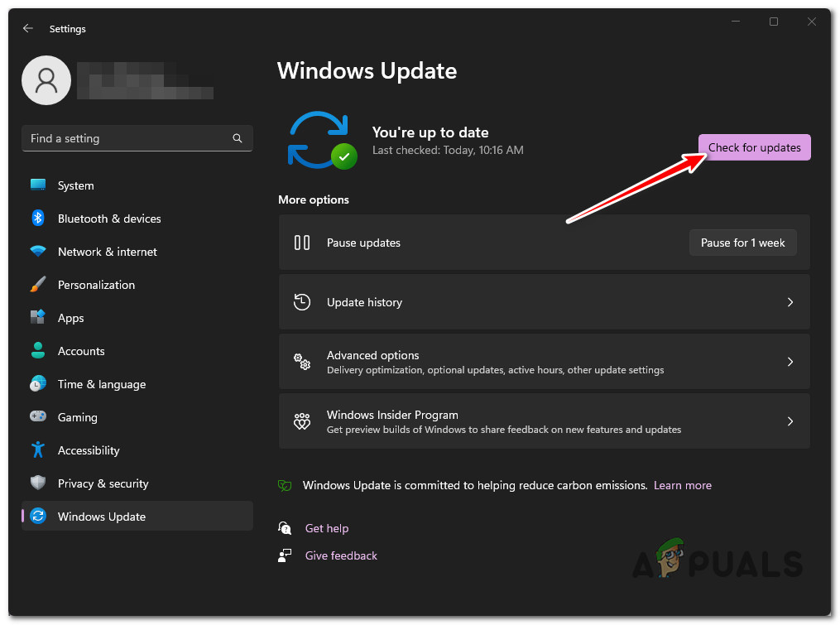Viewport: 840px width, 625px height.
Task: Open the Windows Insider Program row
Action: point(545,421)
